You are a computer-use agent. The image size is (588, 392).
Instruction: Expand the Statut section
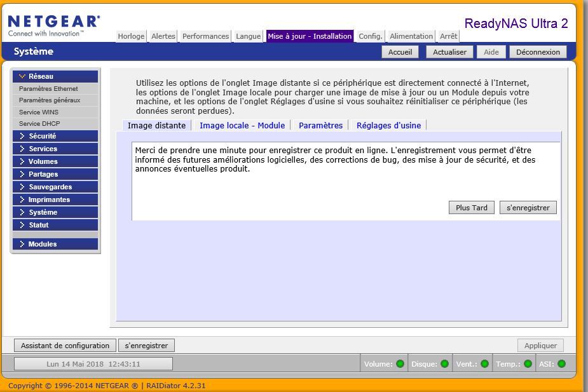point(55,225)
